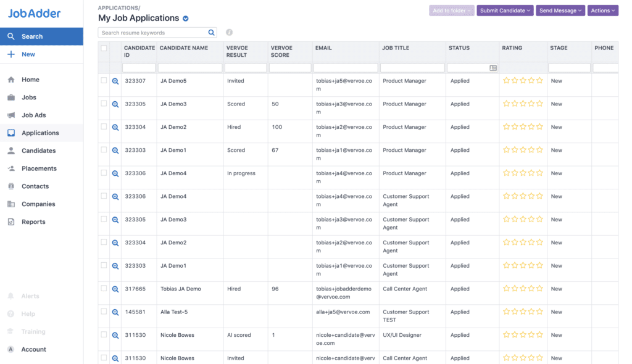Click the Job Ads megaphone icon

pos(11,115)
